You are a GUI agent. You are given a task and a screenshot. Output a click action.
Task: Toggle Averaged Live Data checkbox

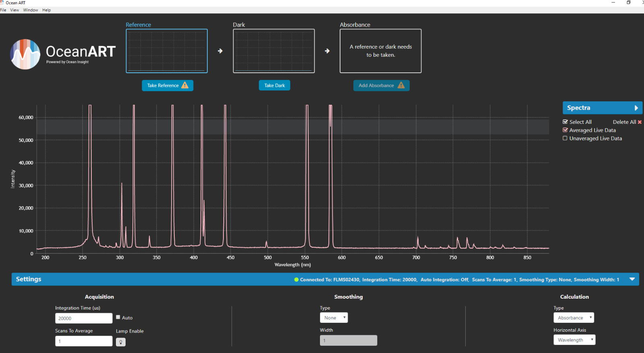(x=565, y=130)
